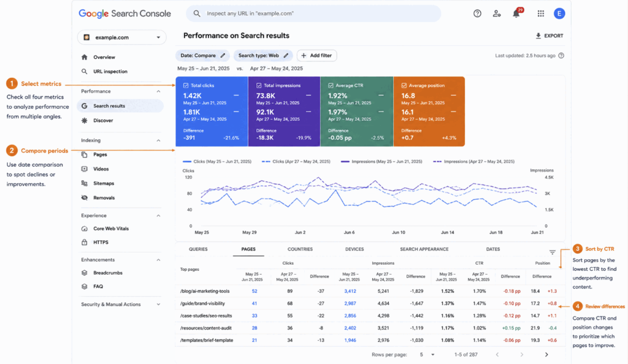The image size is (628, 364).
Task: Click the pencil icon on Search type: Web chip
Action: [286, 56]
